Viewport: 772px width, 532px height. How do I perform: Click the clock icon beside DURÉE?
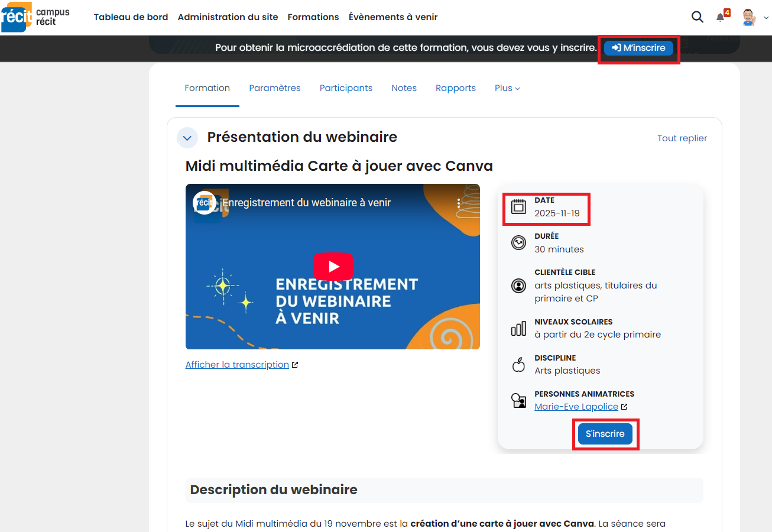coord(518,242)
